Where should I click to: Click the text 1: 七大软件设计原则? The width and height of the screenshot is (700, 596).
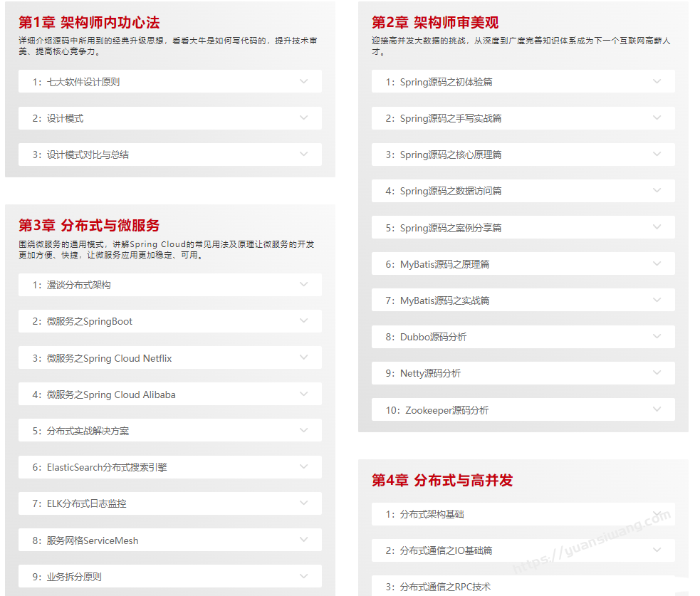[76, 82]
